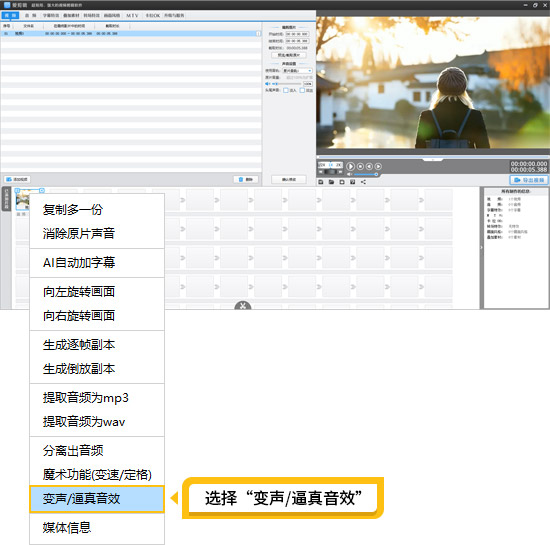Choose 消除原片声音 from context menu
This screenshot has height=545, width=550.
tap(97, 234)
